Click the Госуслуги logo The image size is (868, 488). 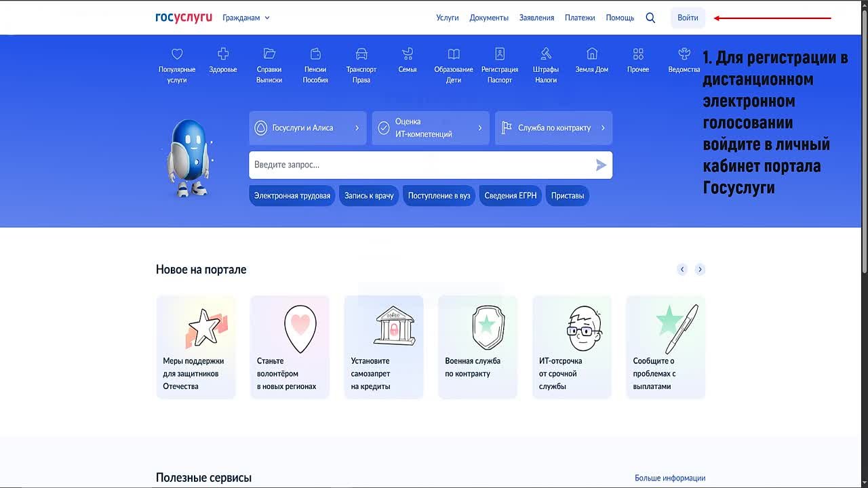(184, 18)
